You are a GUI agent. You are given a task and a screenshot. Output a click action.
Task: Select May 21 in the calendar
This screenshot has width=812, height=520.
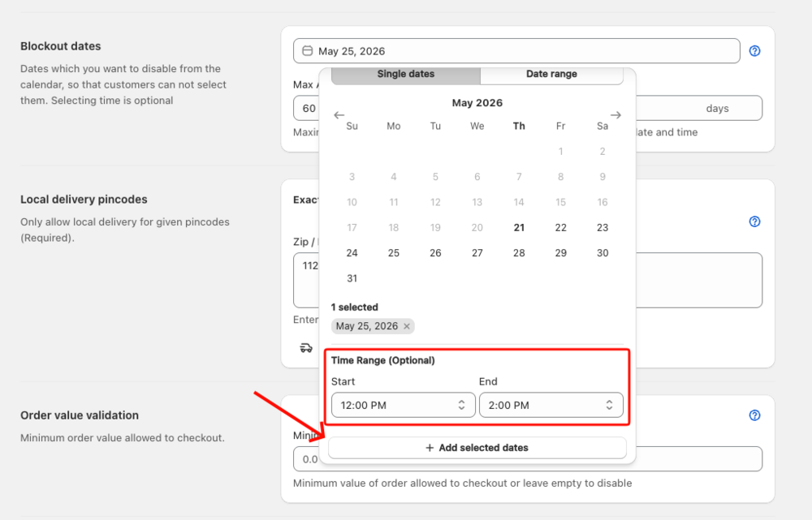[519, 228]
